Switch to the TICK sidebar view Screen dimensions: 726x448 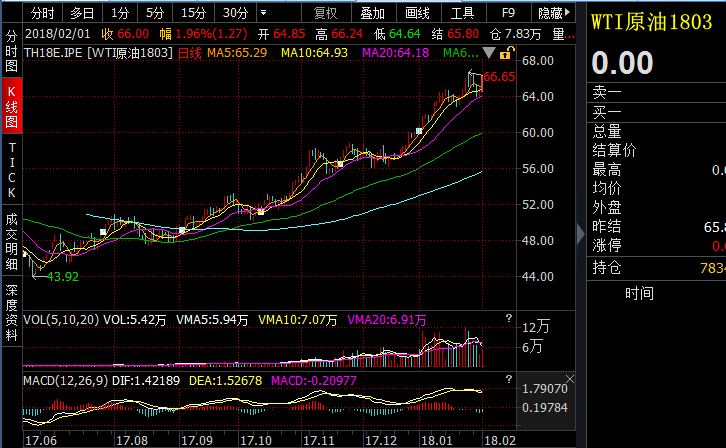(12, 170)
